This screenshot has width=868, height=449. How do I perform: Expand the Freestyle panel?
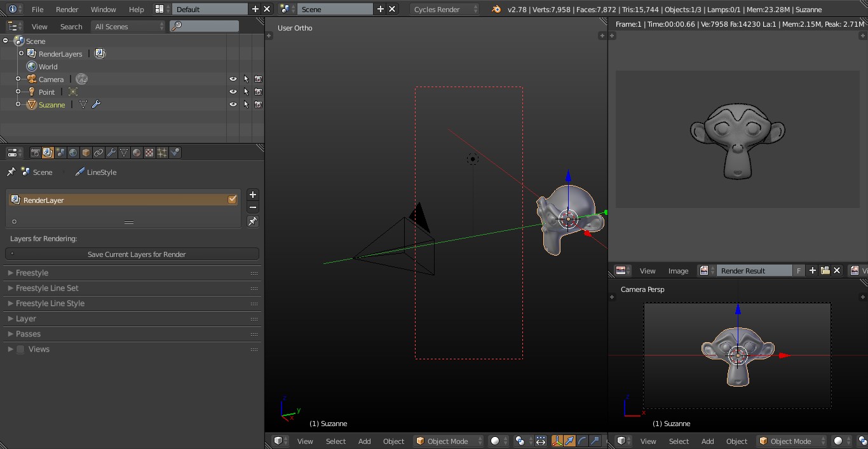coord(32,273)
